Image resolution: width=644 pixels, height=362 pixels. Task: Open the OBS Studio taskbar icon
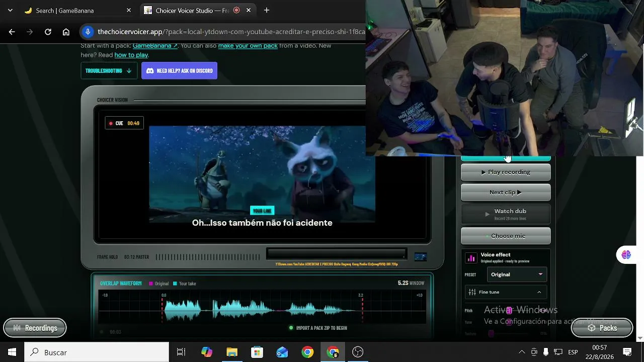point(358,352)
